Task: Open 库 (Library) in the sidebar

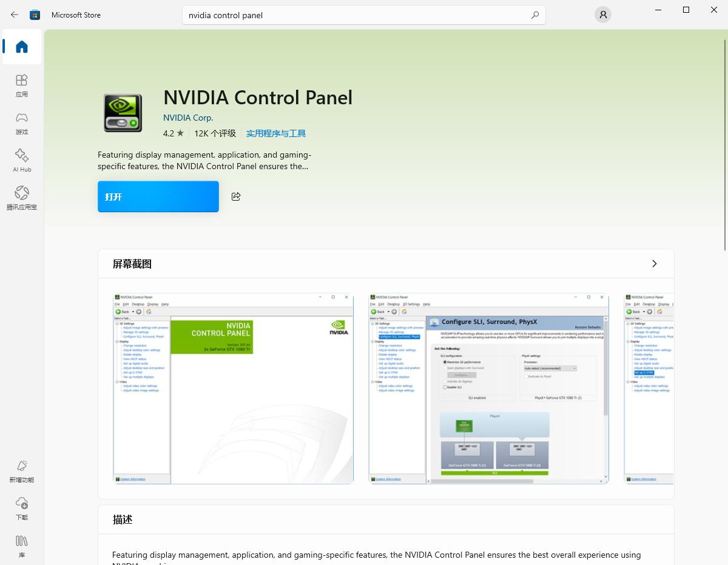Action: 22,546
